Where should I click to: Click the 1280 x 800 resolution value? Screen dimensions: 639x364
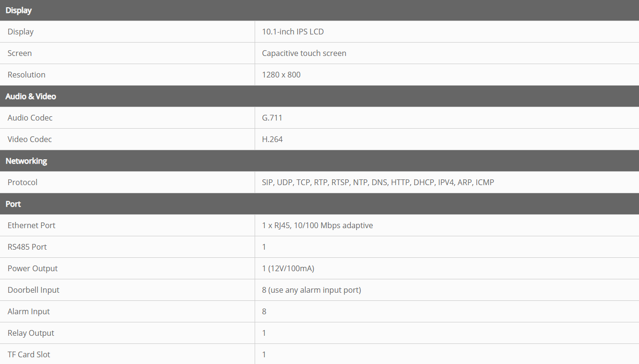(x=281, y=75)
